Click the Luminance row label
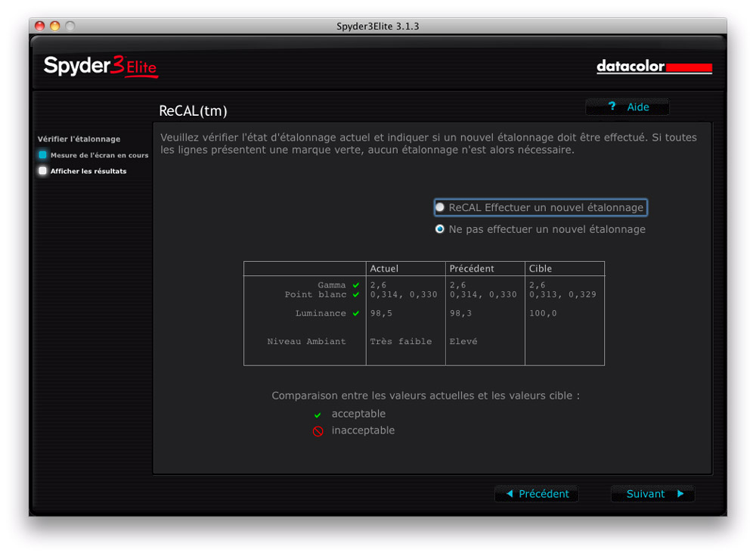This screenshot has width=756, height=556. click(x=321, y=313)
